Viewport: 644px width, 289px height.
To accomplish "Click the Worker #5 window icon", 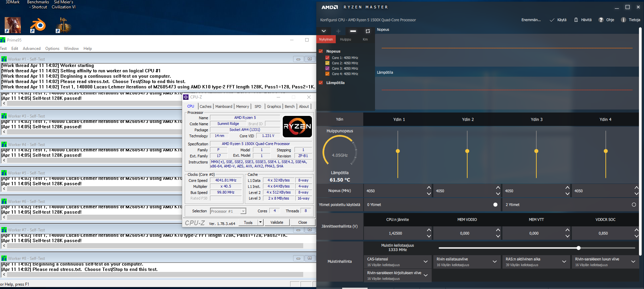I will (x=4, y=173).
